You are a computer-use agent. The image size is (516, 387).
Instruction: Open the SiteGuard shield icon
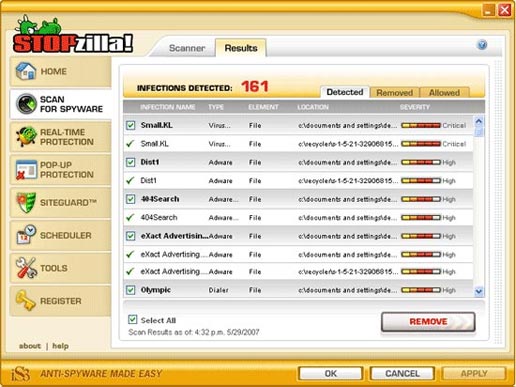click(x=26, y=202)
